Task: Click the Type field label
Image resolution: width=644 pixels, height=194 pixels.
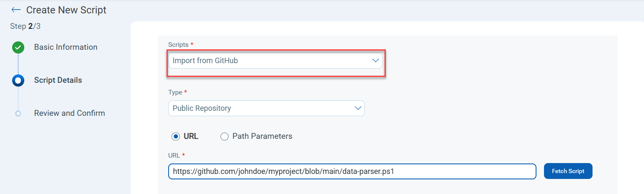Action: (x=176, y=92)
